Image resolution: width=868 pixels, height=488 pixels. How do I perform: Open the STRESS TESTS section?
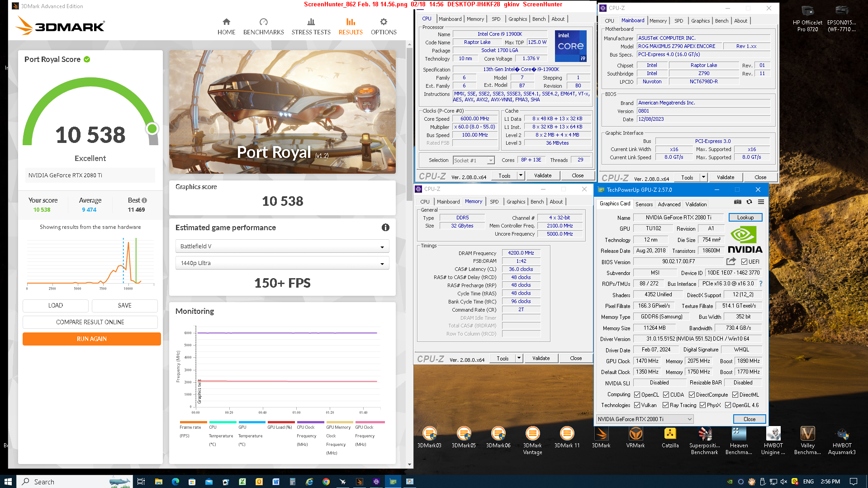point(311,27)
